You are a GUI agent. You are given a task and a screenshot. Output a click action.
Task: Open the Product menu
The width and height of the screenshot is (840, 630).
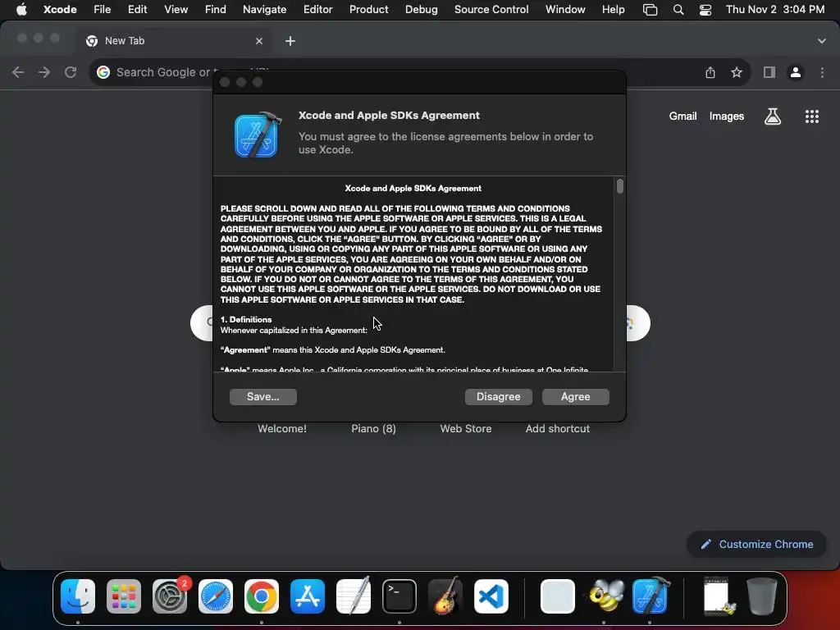tap(368, 9)
